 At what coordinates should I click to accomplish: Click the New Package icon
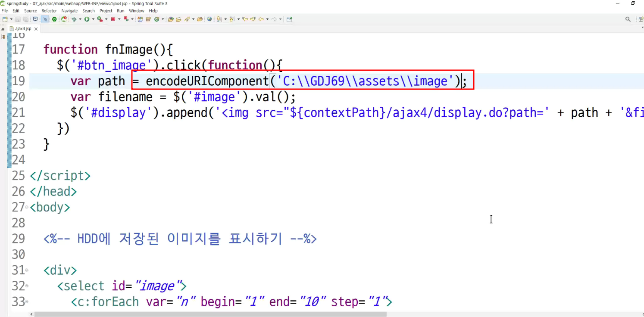148,19
